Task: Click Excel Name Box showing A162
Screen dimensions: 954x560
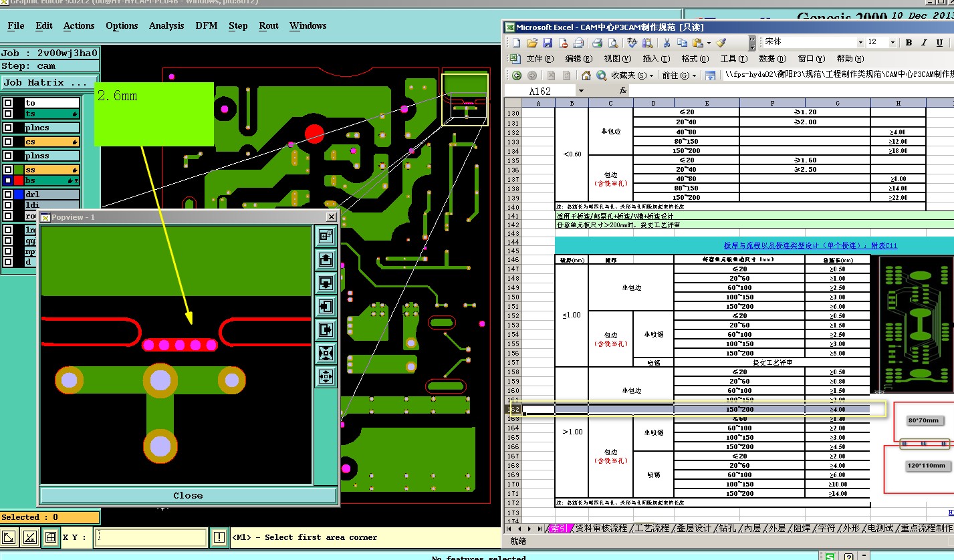Action: point(540,91)
